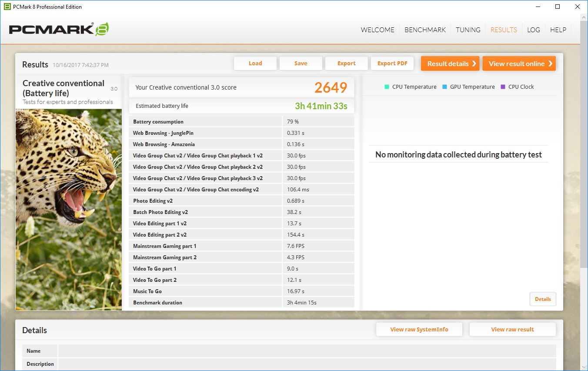Click the PCMark 8 title bar app icon
Viewport: 588px width, 371px height.
coord(7,7)
